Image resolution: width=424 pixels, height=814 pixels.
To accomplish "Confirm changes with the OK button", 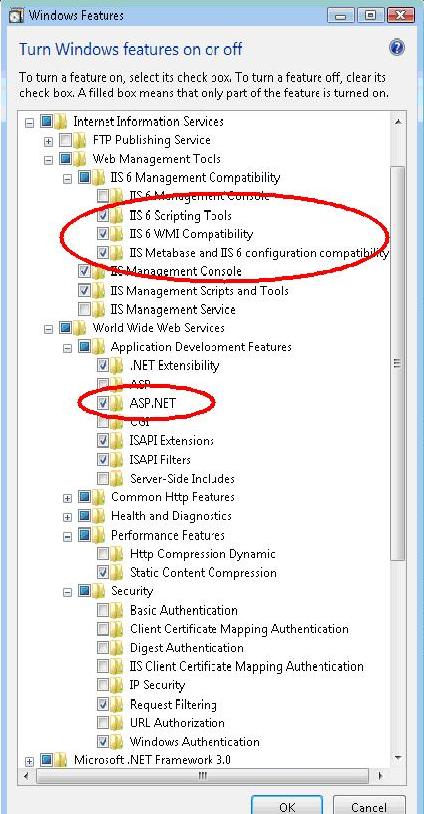I will pyautogui.click(x=287, y=805).
